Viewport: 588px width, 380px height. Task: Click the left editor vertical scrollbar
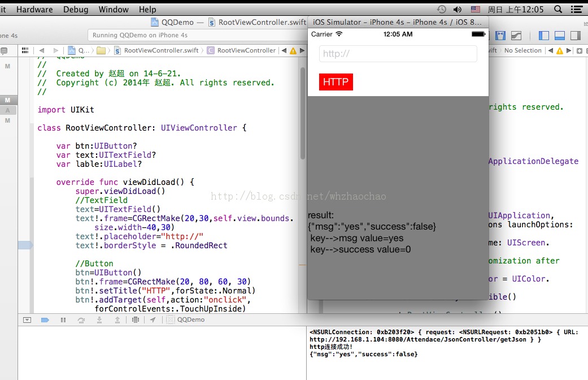pos(303,114)
